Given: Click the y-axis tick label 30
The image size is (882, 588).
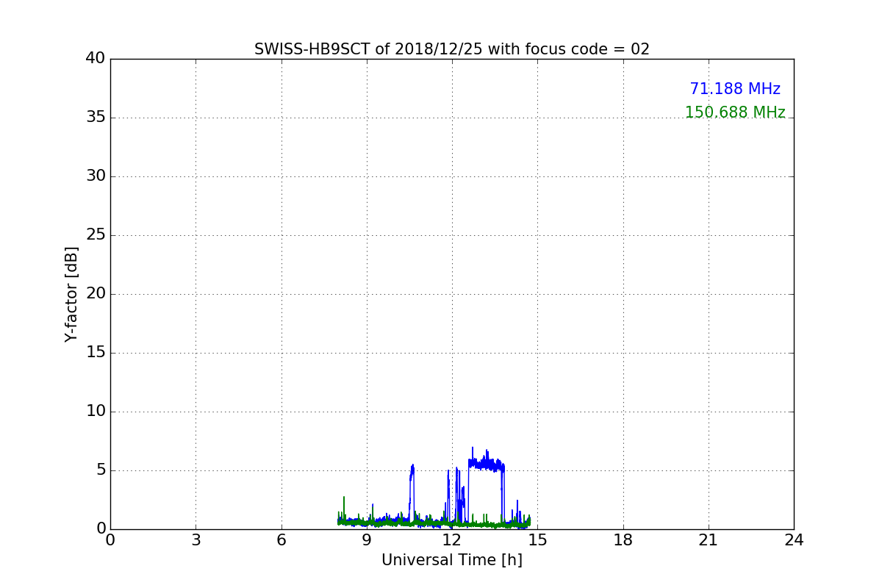Looking at the screenshot, I should tap(96, 176).
